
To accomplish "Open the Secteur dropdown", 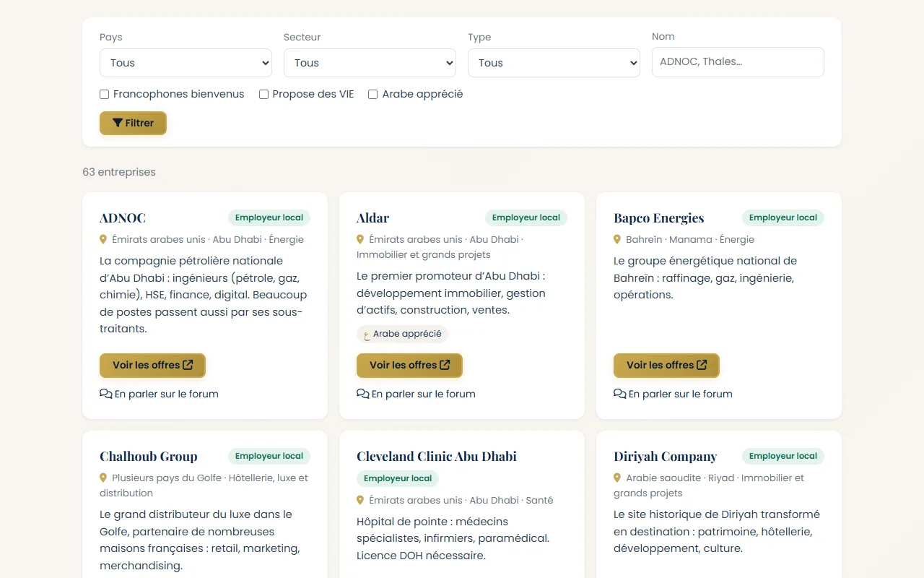I will pos(370,63).
